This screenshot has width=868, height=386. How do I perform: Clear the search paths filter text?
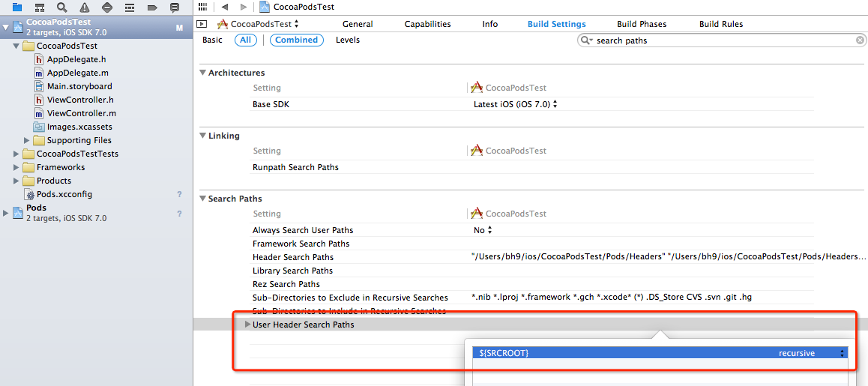(860, 40)
